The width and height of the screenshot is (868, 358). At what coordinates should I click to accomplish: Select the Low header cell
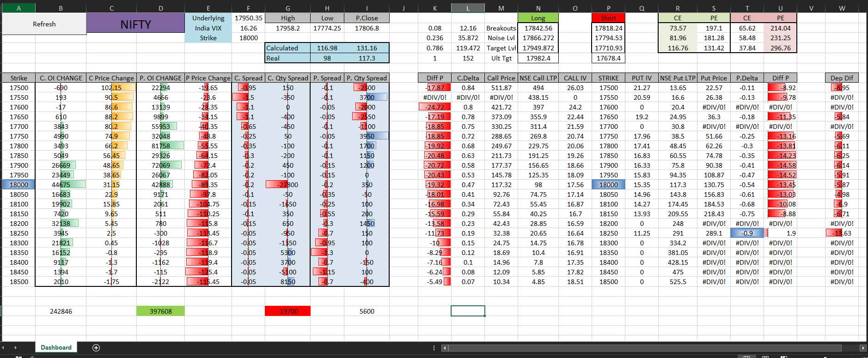327,18
